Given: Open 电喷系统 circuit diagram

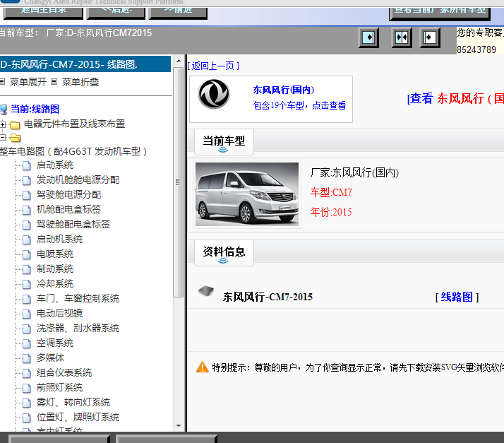Looking at the screenshot, I should click(x=55, y=254).
